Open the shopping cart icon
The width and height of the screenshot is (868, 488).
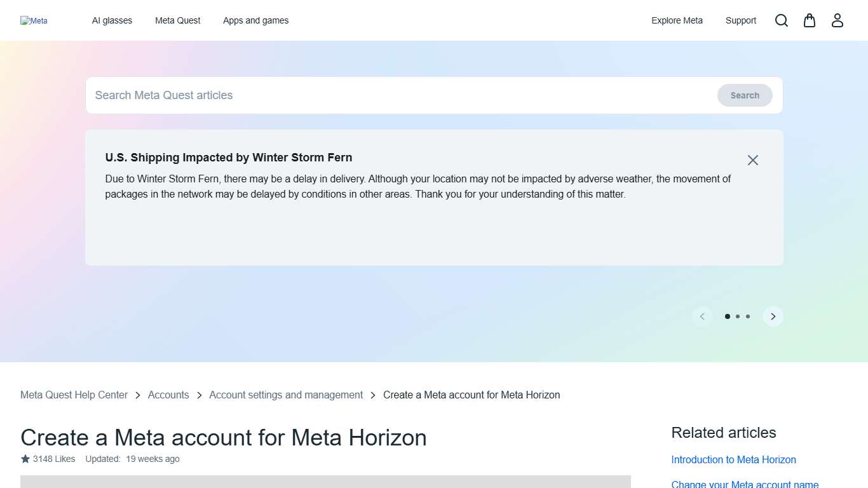[809, 20]
